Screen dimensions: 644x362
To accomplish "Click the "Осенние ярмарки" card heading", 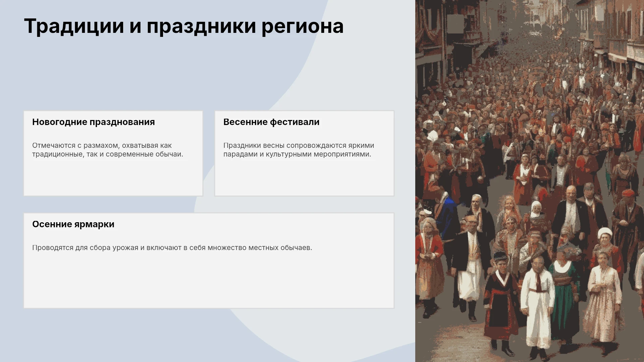I will point(73,224).
